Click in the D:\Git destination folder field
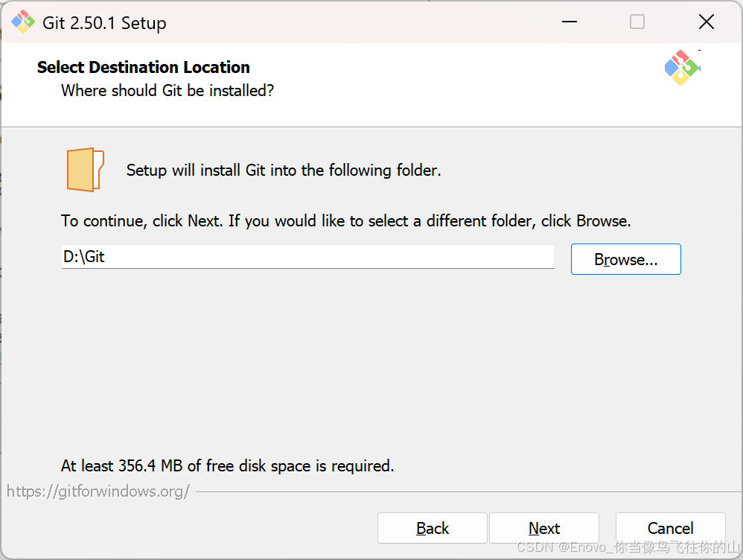 tap(308, 256)
